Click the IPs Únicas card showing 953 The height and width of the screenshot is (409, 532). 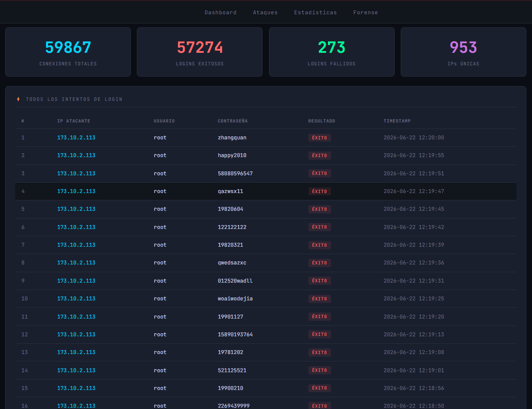tap(464, 52)
